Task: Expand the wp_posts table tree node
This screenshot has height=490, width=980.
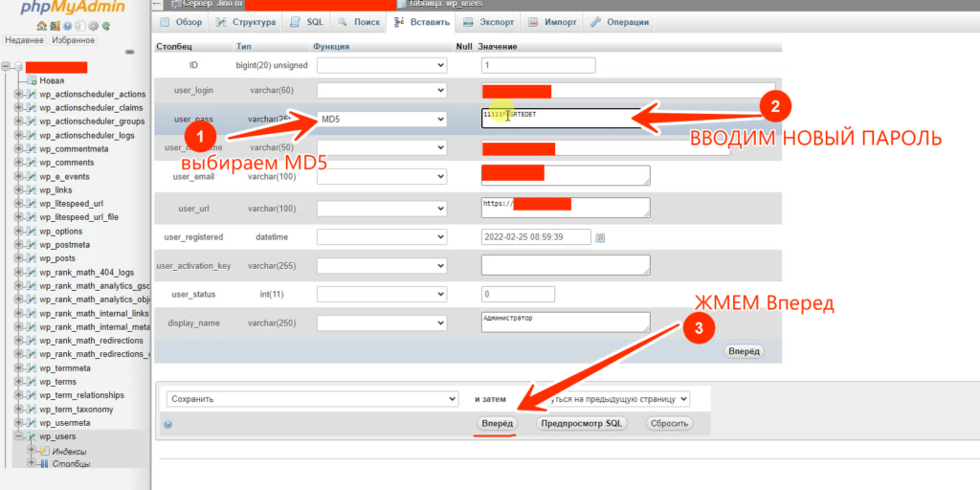Action: (x=18, y=258)
